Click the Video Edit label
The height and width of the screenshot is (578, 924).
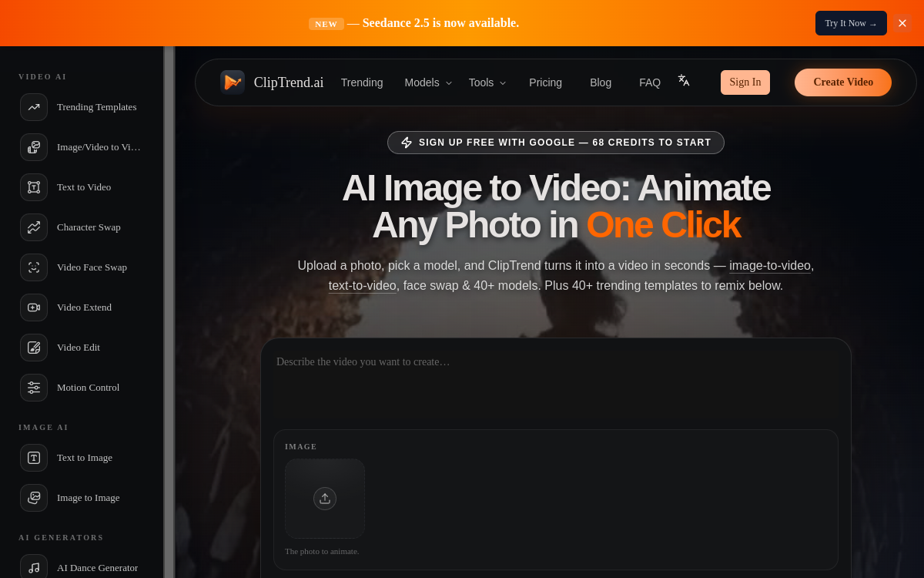79,348
